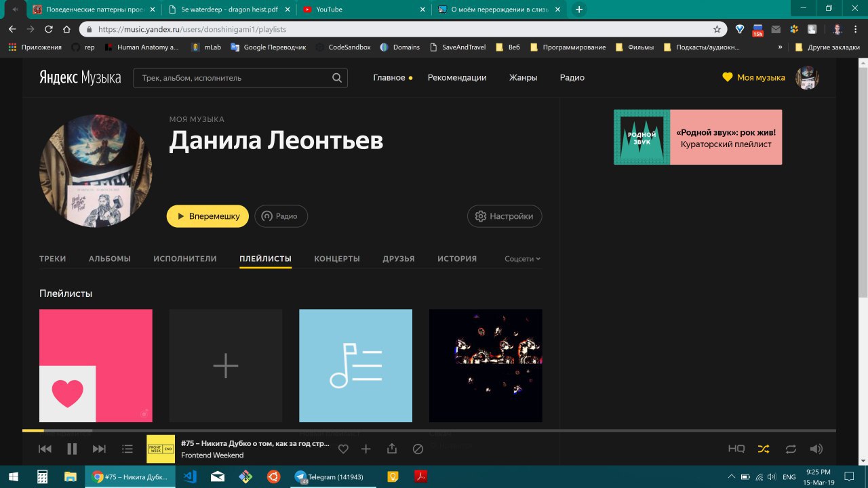
Task: Pause the currently playing track
Action: coord(72,449)
